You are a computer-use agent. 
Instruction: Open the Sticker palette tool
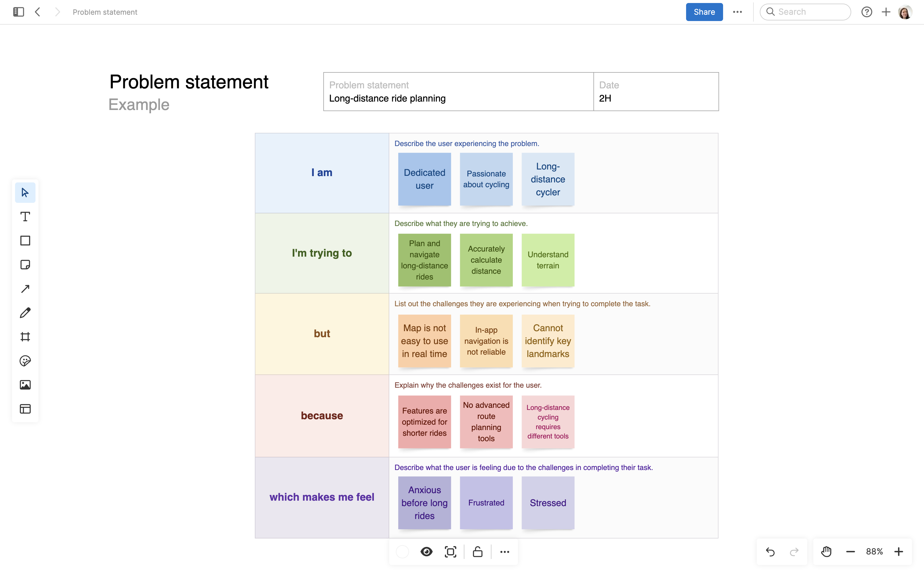pyautogui.click(x=25, y=361)
